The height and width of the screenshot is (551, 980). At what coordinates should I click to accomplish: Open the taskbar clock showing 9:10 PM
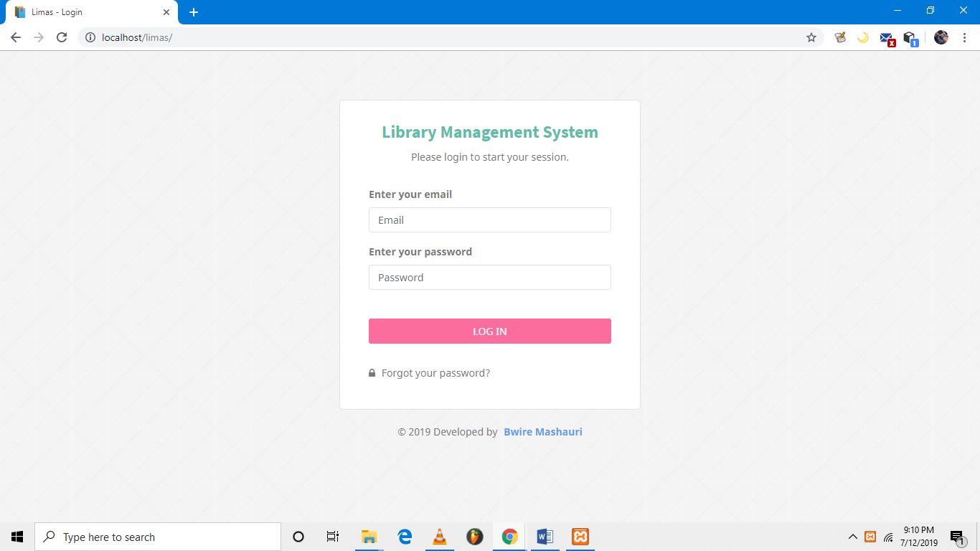[919, 537]
